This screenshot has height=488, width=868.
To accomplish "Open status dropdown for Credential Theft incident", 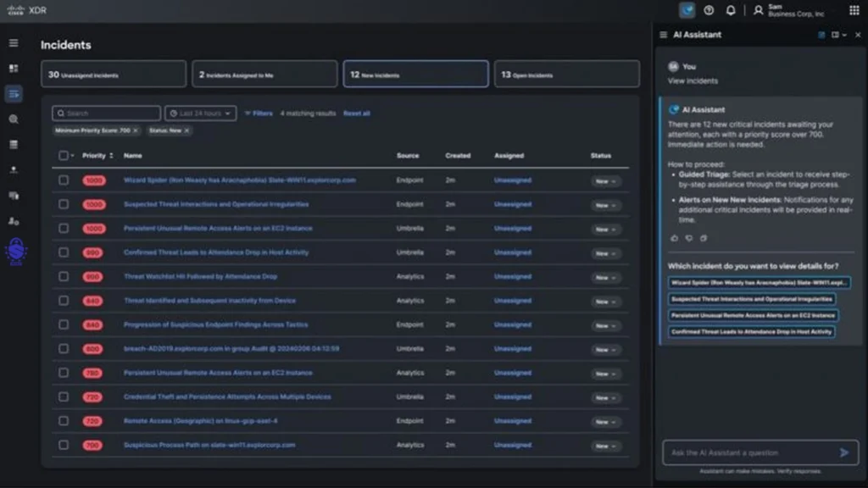I will (605, 398).
